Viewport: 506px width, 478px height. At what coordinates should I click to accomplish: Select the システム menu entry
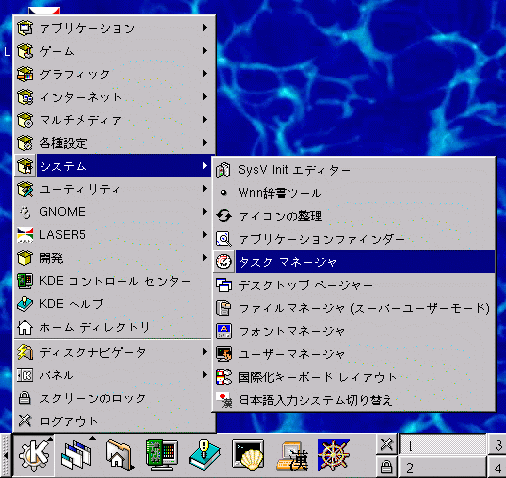click(x=113, y=166)
